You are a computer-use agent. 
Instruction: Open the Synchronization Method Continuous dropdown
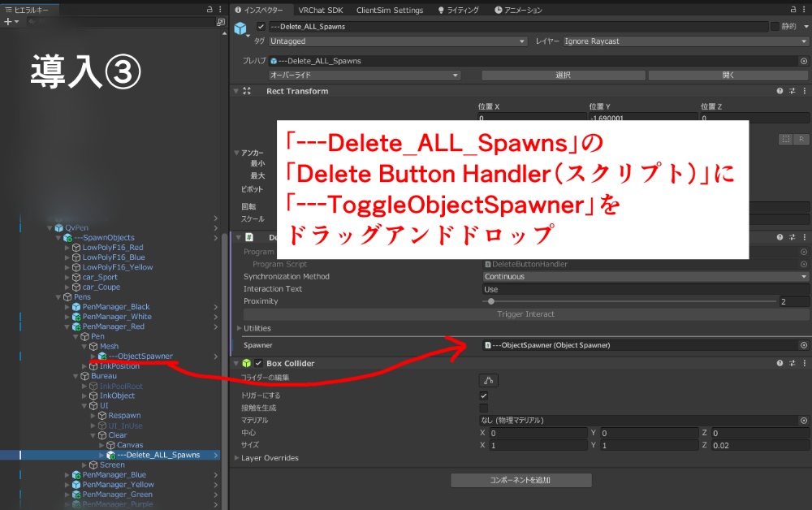pyautogui.click(x=646, y=277)
